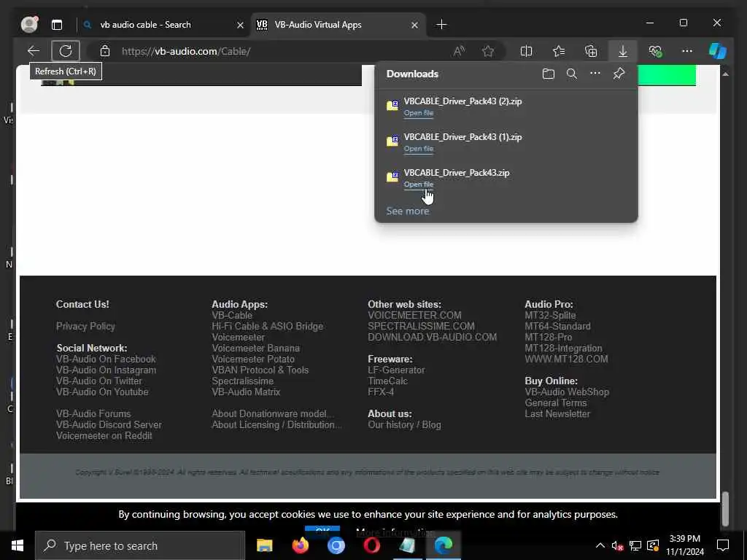Open the Last Newsletter link

point(557,414)
